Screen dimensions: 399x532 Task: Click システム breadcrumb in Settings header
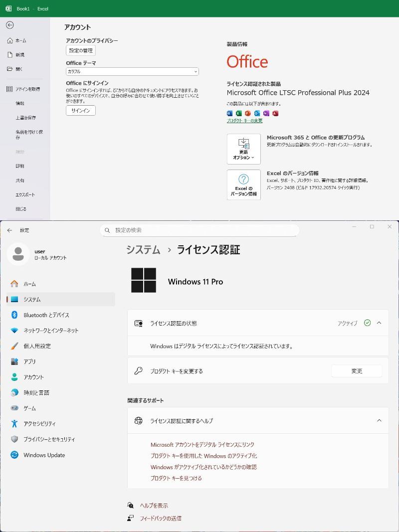pos(143,250)
